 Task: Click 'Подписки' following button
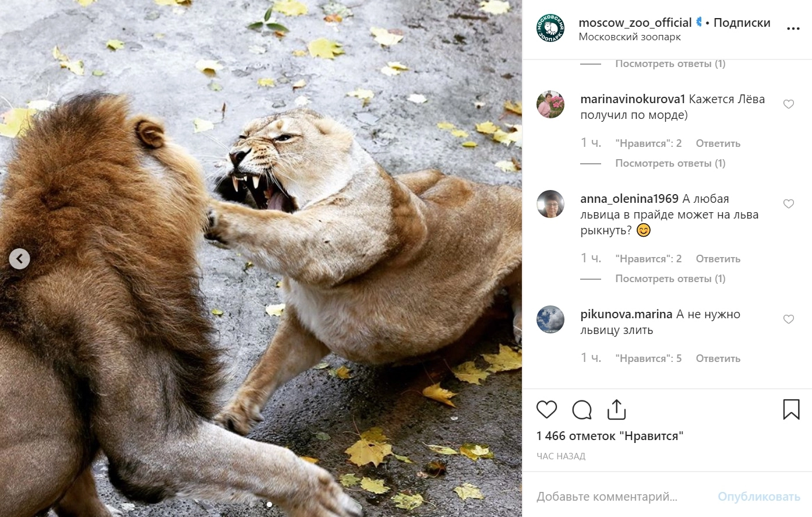742,23
